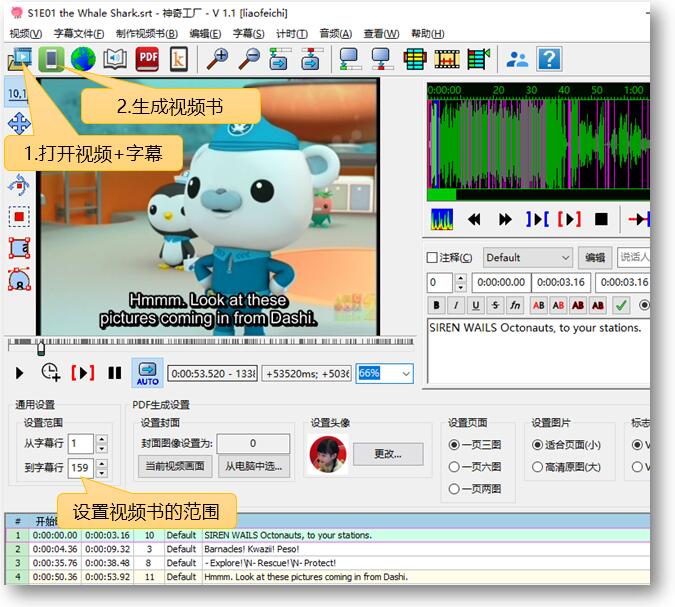Image resolution: width=675 pixels, height=607 pixels.
Task: Open the blue people users icon
Action: pyautogui.click(x=517, y=59)
